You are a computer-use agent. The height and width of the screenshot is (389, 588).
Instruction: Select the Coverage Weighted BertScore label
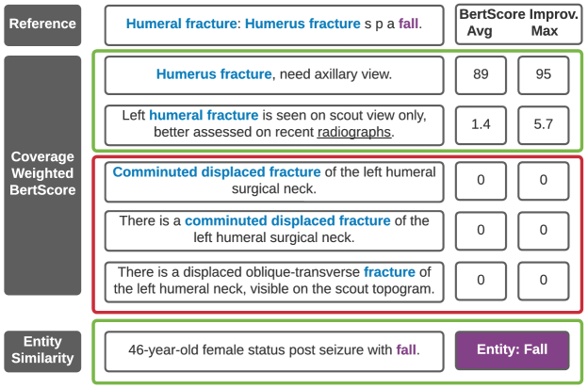(x=42, y=175)
